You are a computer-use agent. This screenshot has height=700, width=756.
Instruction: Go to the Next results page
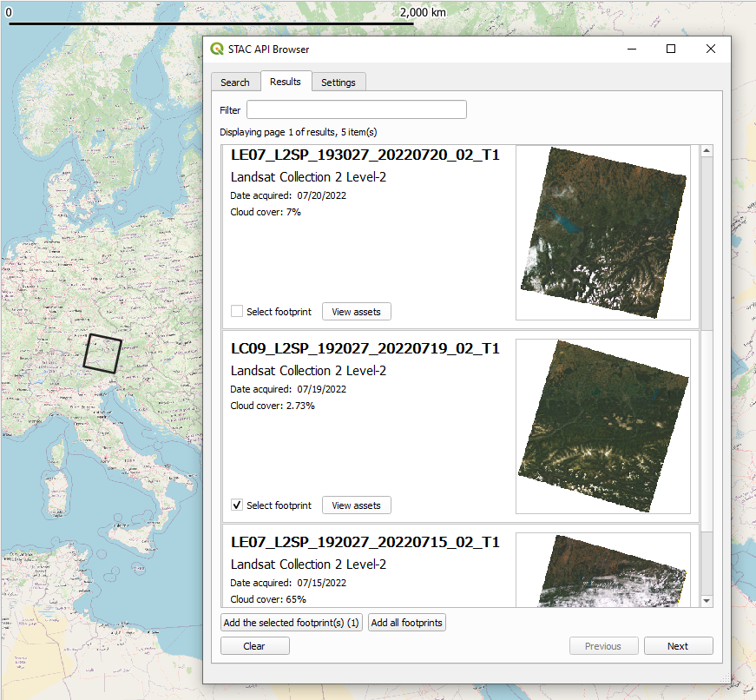click(x=677, y=646)
